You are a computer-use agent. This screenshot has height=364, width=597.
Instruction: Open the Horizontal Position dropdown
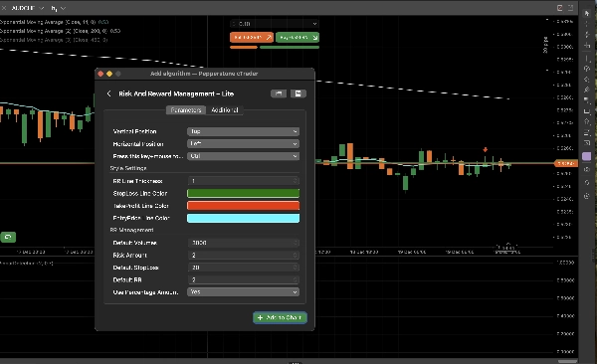point(243,144)
